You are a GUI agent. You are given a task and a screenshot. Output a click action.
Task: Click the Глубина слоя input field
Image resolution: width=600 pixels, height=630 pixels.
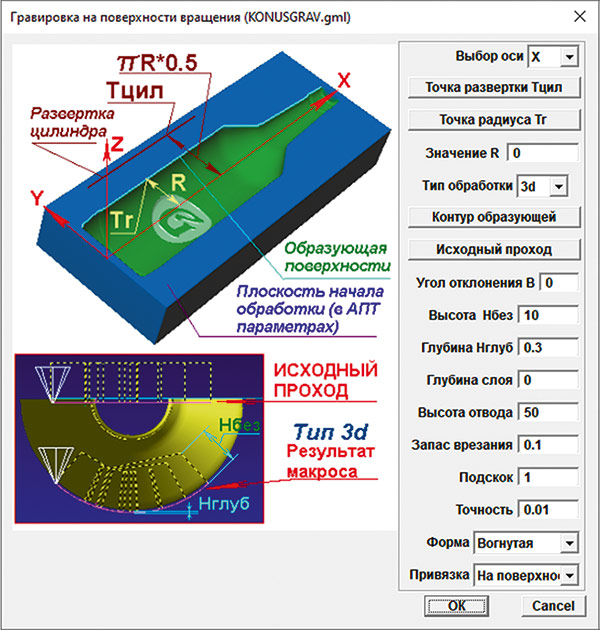[x=550, y=381]
